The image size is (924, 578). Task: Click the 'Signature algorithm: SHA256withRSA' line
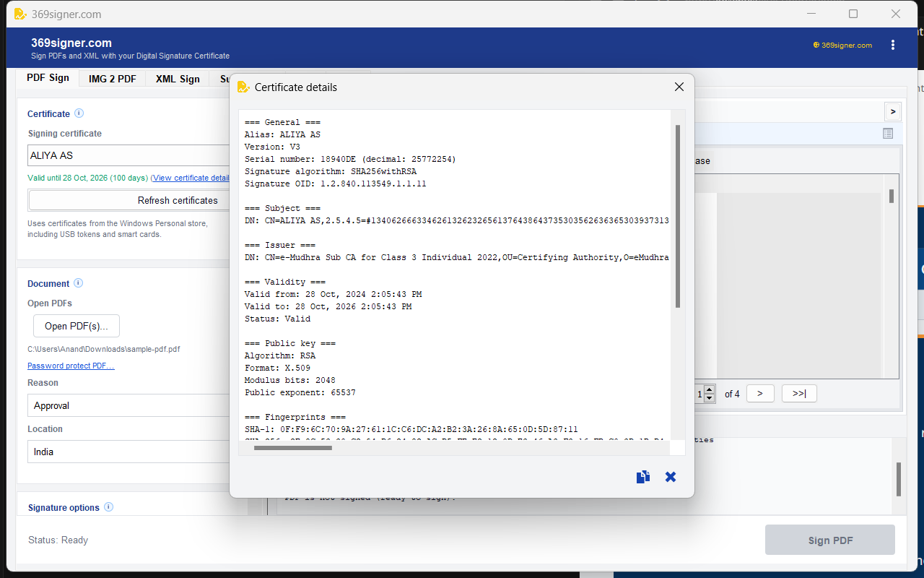click(x=330, y=171)
